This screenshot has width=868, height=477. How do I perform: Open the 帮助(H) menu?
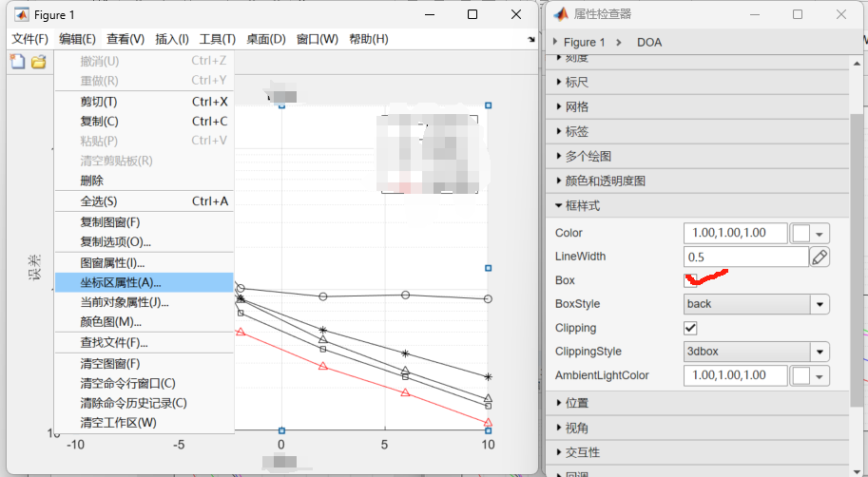369,39
